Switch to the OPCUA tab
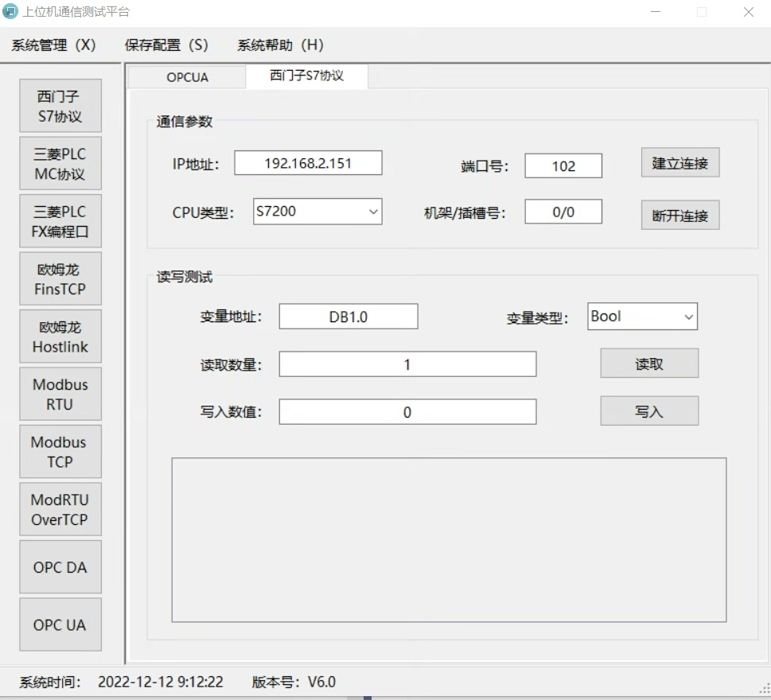Viewport: 771px width, 700px height. tap(187, 77)
